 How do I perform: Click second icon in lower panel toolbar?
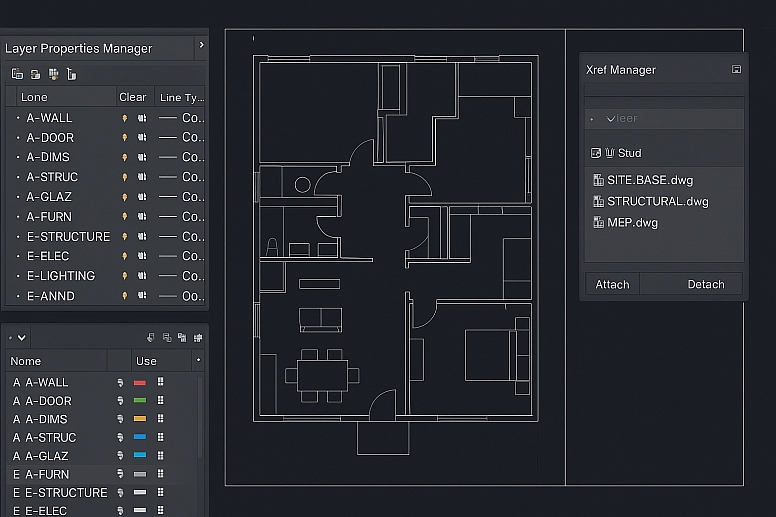coord(167,337)
